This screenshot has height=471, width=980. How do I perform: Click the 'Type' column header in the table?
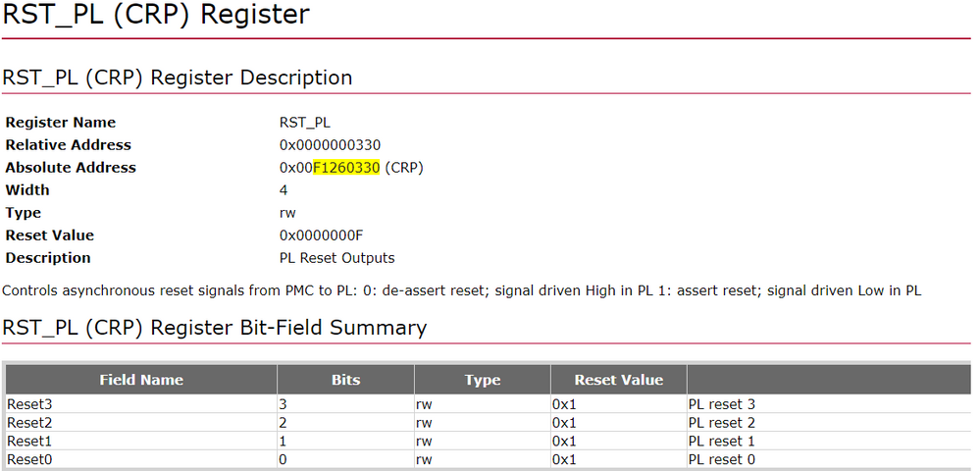[x=483, y=380]
